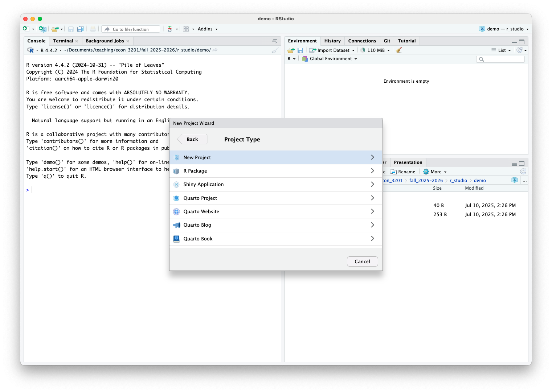This screenshot has width=552, height=392.
Task: Click the Create a project icon
Action: [x=42, y=29]
